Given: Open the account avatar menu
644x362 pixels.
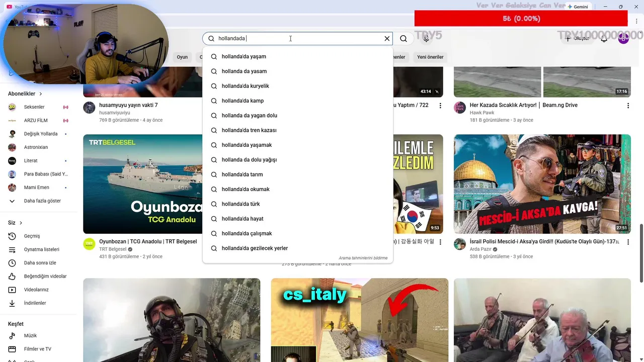Looking at the screenshot, I should click(623, 39).
